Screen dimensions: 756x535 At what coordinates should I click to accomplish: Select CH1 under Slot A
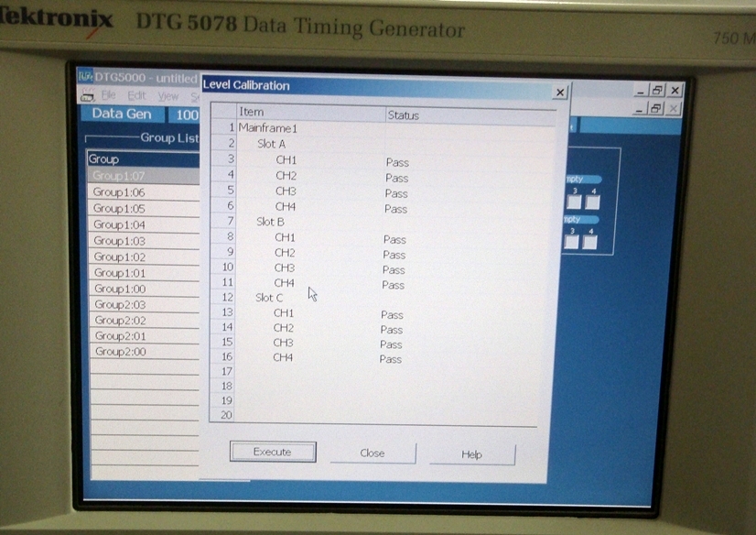point(286,160)
